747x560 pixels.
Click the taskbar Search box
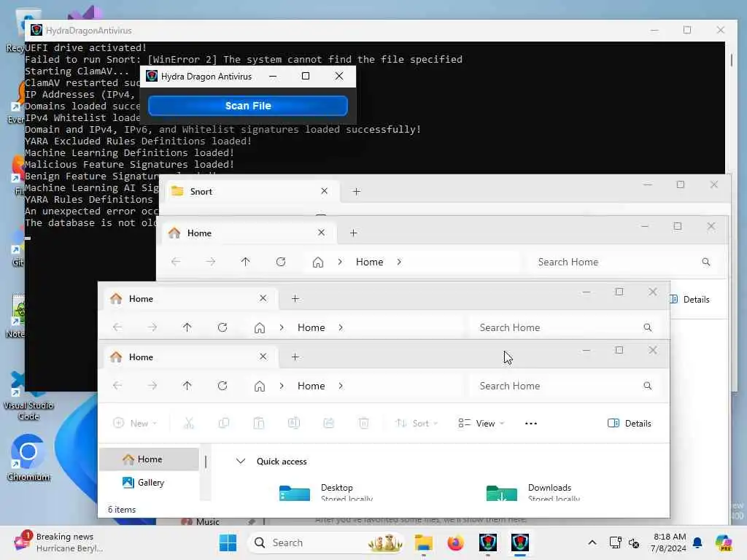325,542
